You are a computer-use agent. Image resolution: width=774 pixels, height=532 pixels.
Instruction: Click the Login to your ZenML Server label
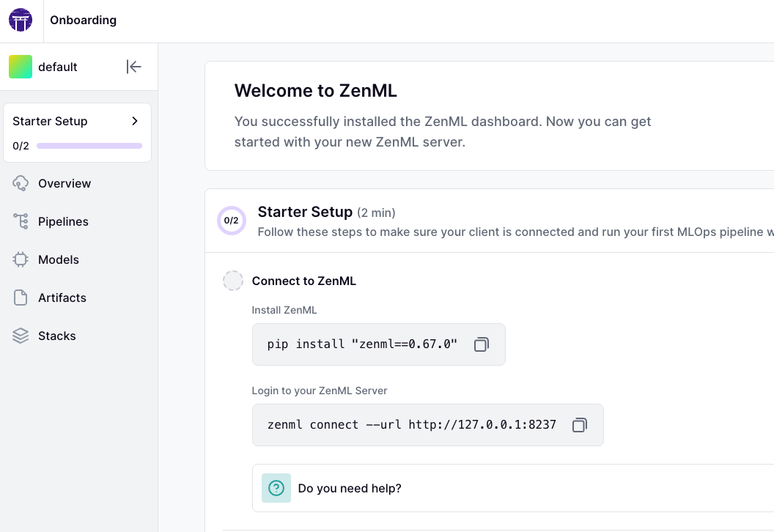coord(320,391)
